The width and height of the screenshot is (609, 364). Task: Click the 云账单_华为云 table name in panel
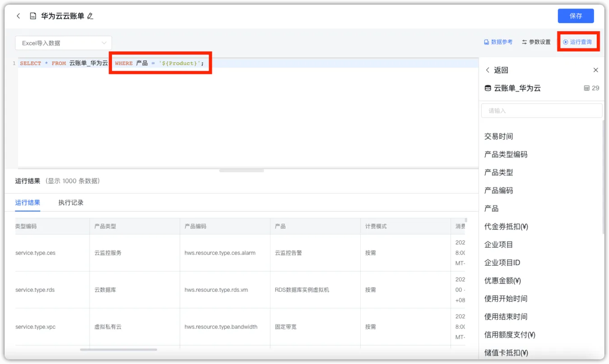[x=517, y=88]
